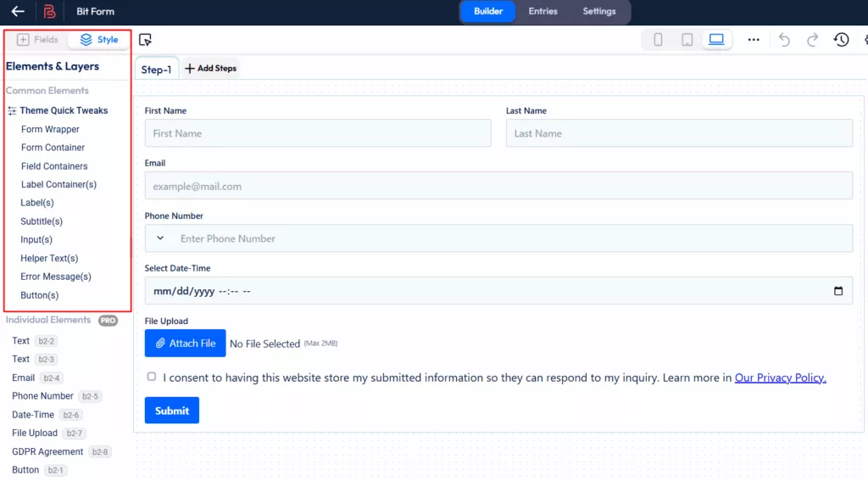
Task: Switch to tablet preview
Action: 687,40
